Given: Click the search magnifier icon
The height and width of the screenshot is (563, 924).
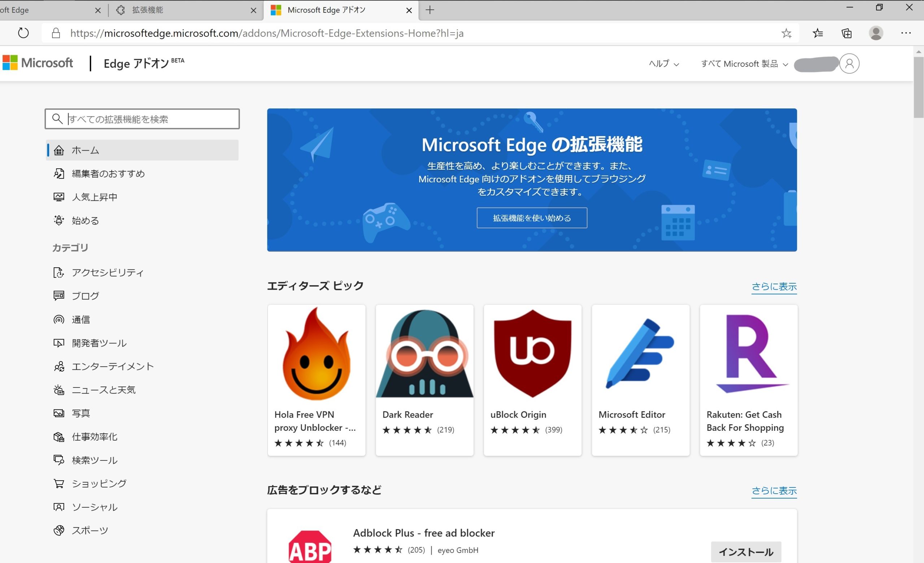Looking at the screenshot, I should click(57, 118).
